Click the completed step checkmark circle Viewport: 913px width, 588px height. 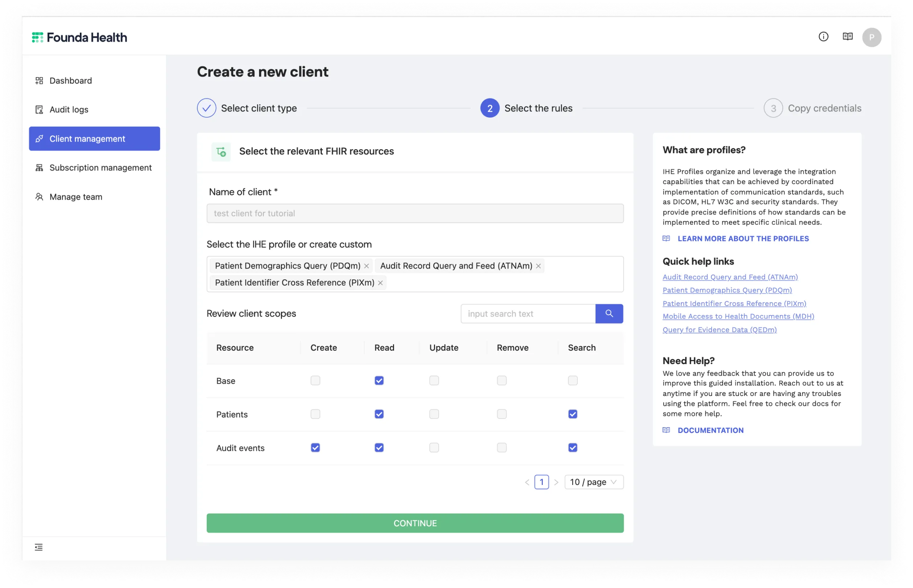tap(206, 108)
